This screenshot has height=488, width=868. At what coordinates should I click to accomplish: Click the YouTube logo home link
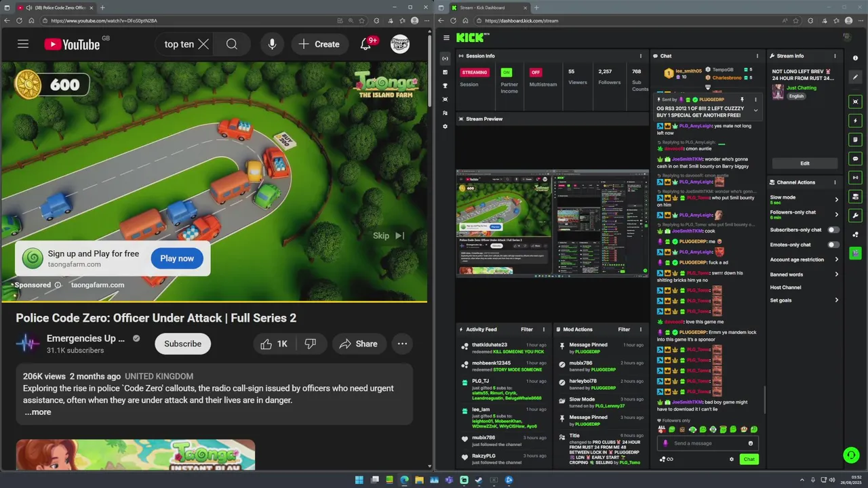[72, 44]
